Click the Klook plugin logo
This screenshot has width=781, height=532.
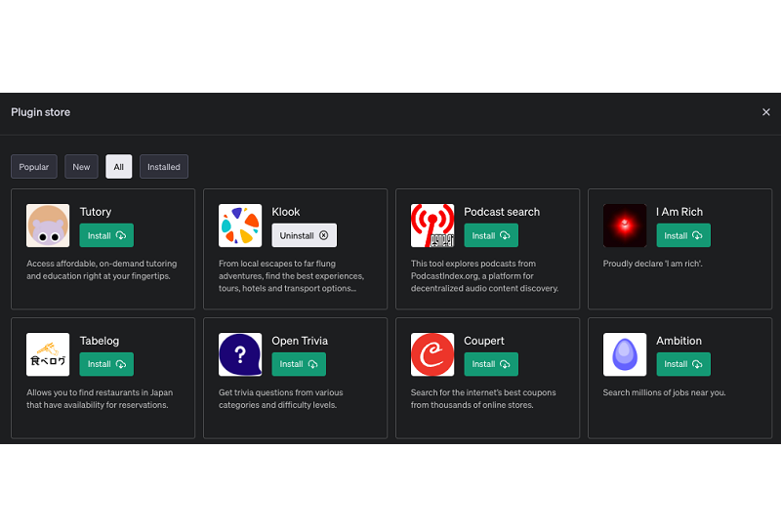[240, 225]
